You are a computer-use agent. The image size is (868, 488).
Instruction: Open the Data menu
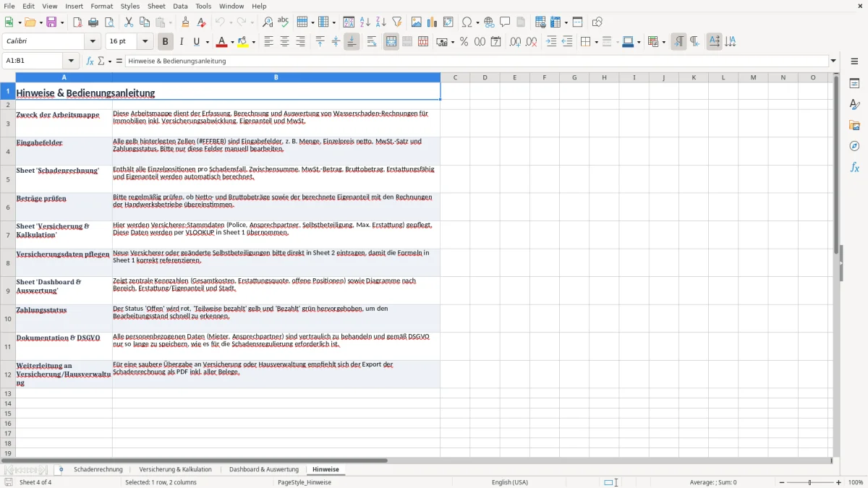(x=180, y=6)
